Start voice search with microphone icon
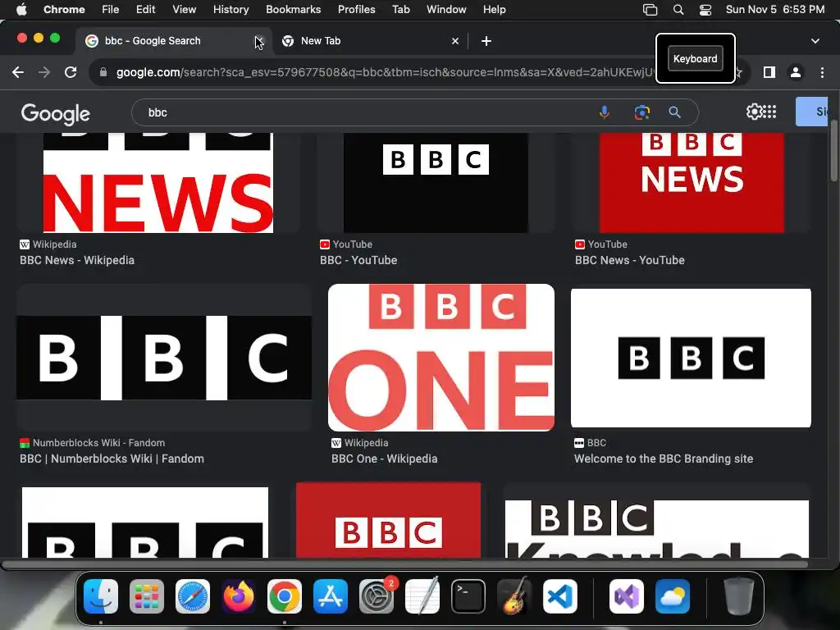The image size is (840, 630). (605, 112)
